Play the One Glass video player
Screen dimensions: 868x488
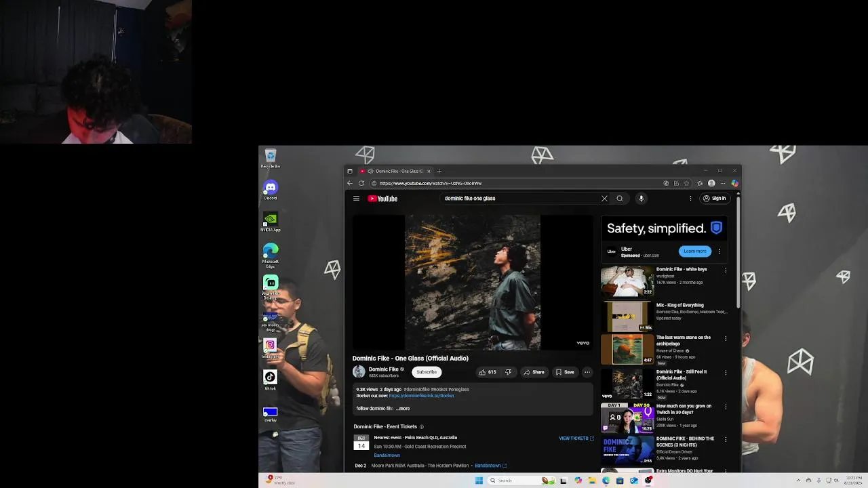[473, 283]
